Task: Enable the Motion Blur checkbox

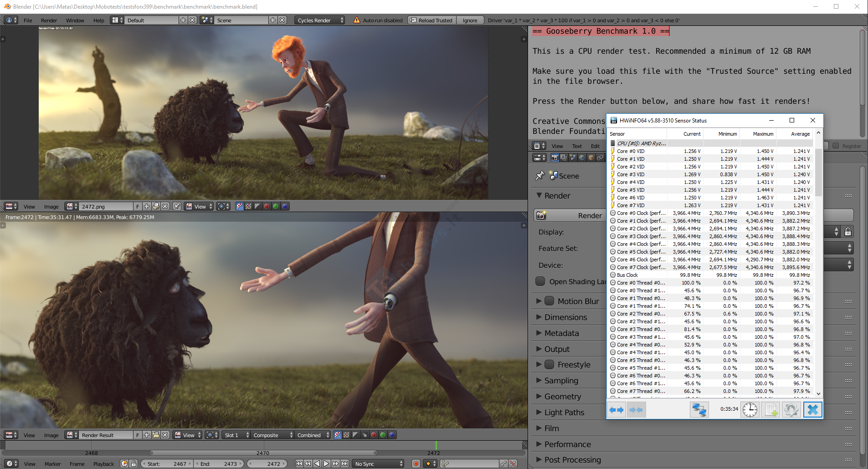Action: click(550, 301)
